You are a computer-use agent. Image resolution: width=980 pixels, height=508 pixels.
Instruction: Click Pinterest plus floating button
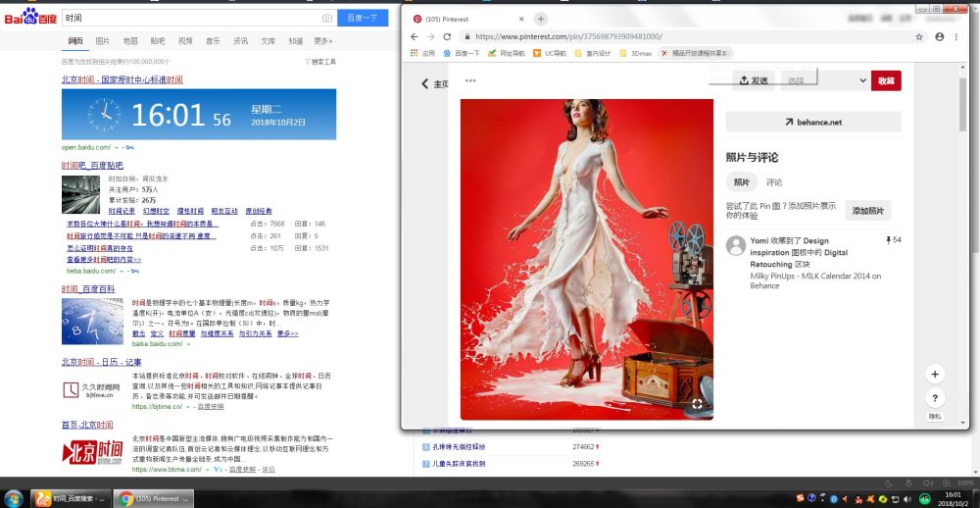pos(935,375)
